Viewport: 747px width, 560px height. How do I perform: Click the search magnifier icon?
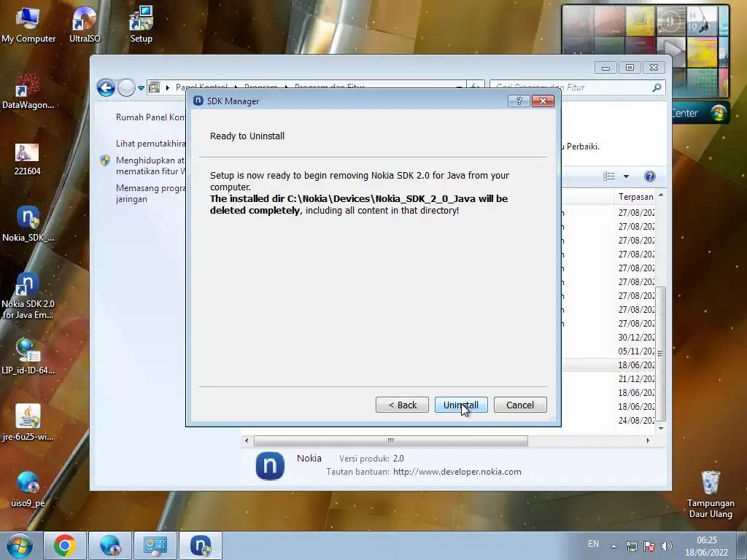pos(657,87)
